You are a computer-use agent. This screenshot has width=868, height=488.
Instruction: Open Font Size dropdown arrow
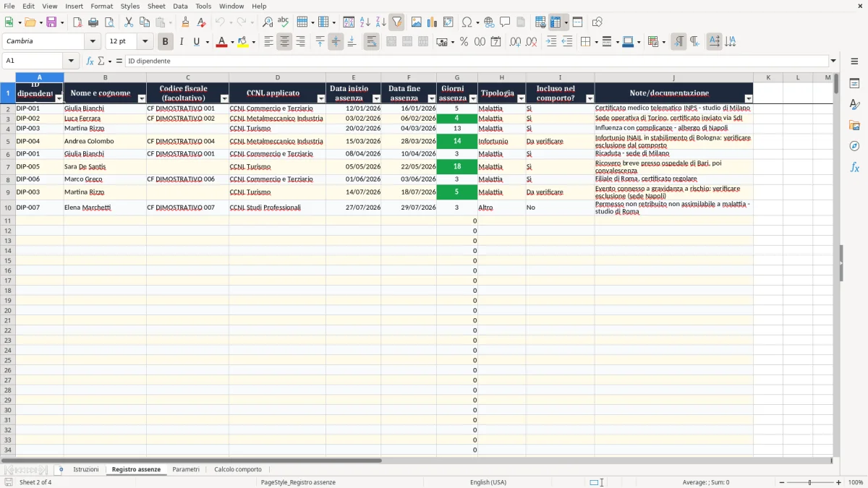click(x=145, y=41)
